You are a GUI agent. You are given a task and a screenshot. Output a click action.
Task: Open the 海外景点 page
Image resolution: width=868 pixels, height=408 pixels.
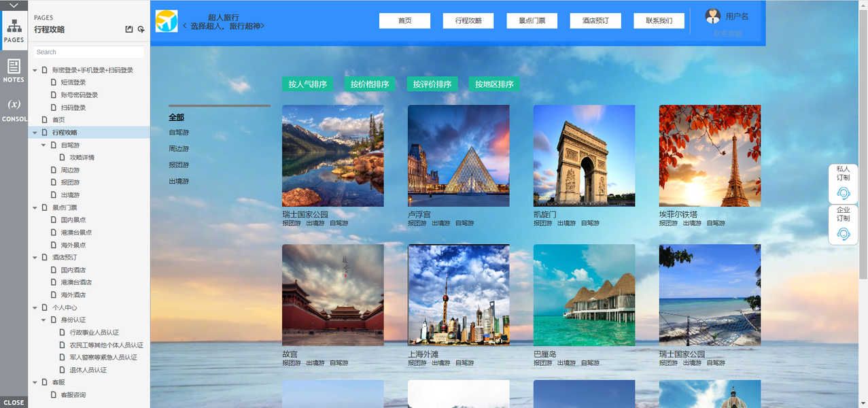tap(73, 245)
